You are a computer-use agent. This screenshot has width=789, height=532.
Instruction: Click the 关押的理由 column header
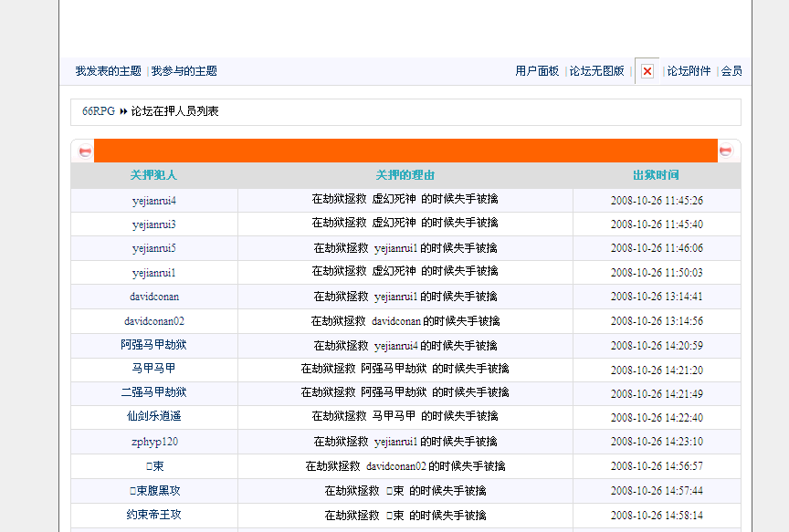tap(405, 175)
